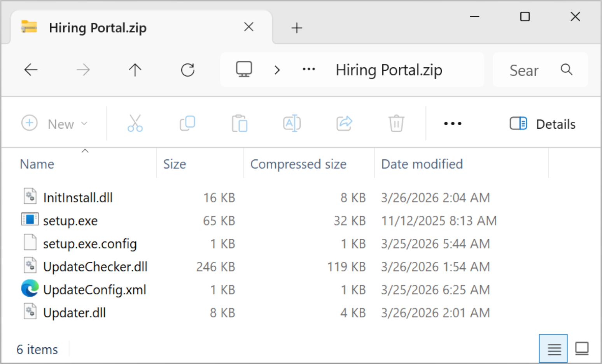602x364 pixels.
Task: Go up one folder level
Action: click(135, 70)
